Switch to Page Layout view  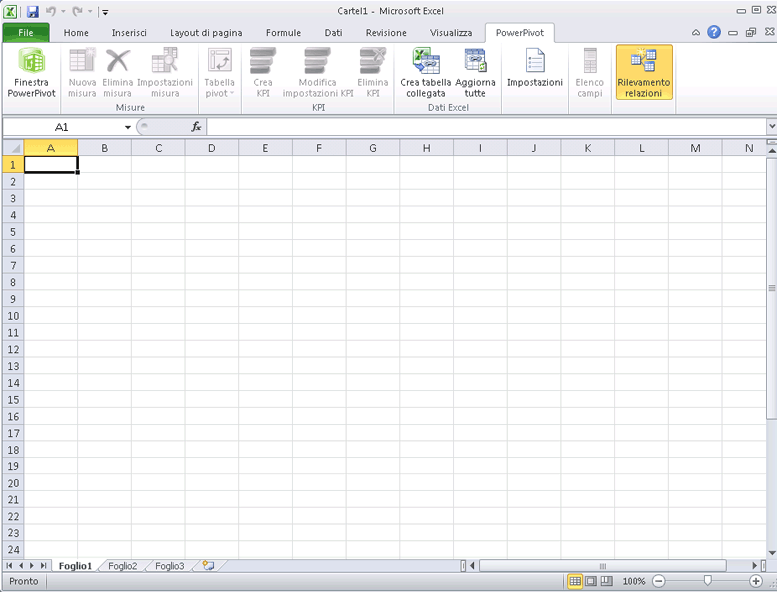(591, 581)
